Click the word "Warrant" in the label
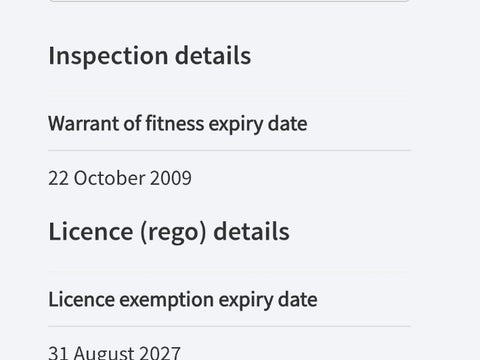Screen dimensions: 480x360 (x=83, y=124)
